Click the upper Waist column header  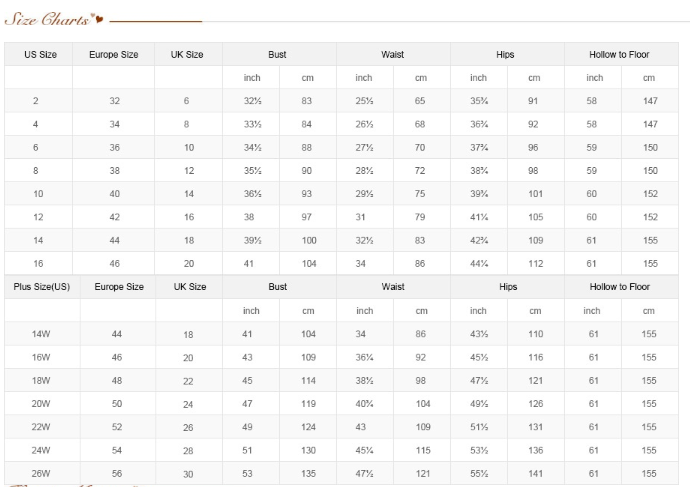click(x=393, y=54)
